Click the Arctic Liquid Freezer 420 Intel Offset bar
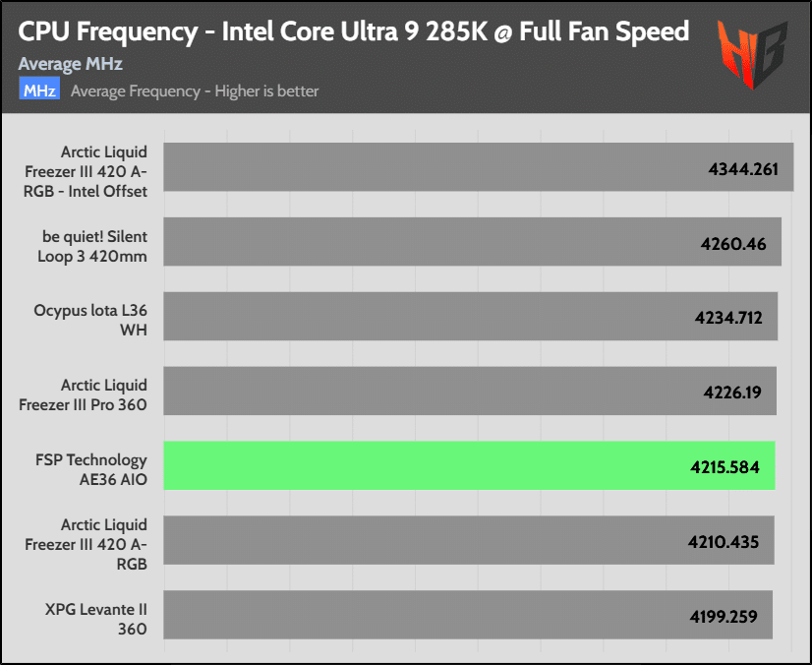Image resolution: width=812 pixels, height=665 pixels. pos(479,167)
